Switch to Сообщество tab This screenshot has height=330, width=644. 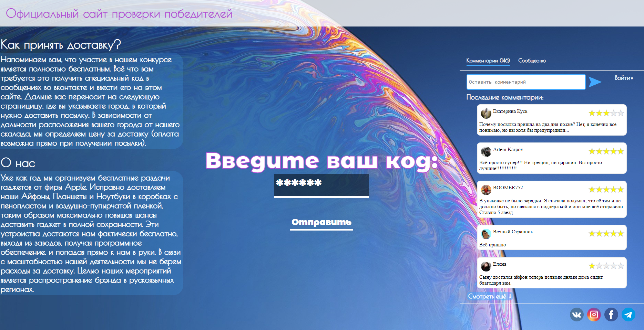point(532,61)
